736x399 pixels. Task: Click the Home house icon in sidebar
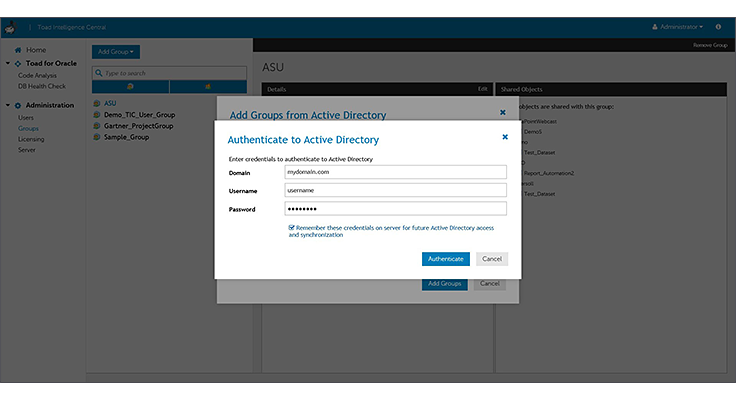18,50
